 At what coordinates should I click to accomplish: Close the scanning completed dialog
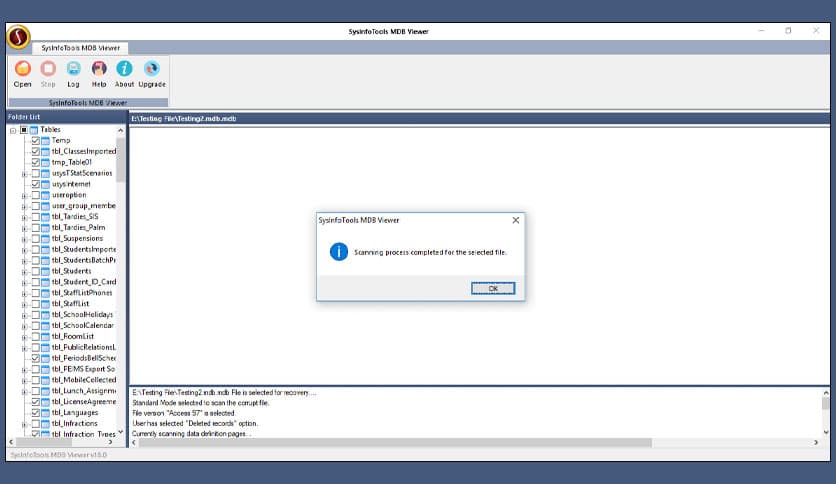[x=516, y=220]
